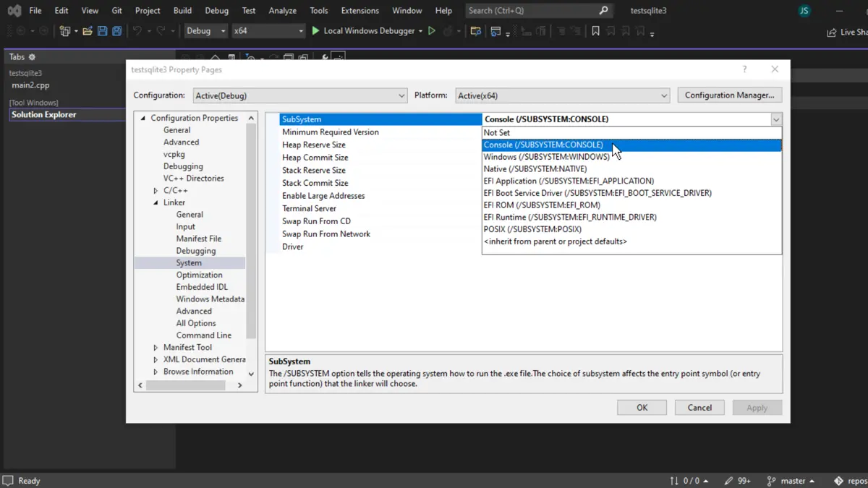Click the tree vertical scrollbar up arrow
The height and width of the screenshot is (488, 868).
coord(251,119)
